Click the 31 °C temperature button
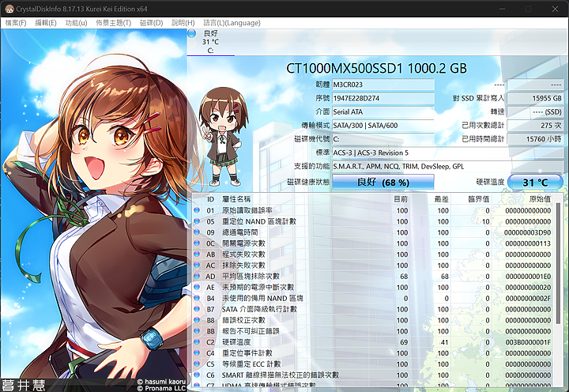 pyautogui.click(x=535, y=183)
